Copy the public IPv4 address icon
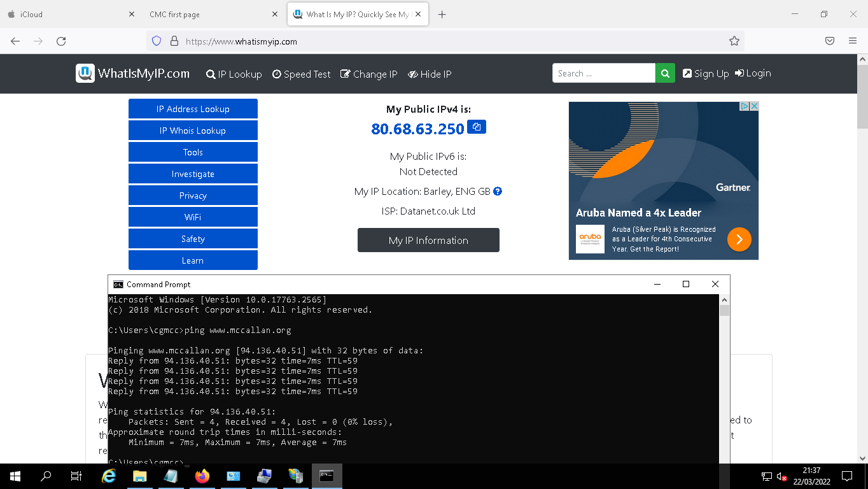The image size is (868, 489). click(x=476, y=127)
